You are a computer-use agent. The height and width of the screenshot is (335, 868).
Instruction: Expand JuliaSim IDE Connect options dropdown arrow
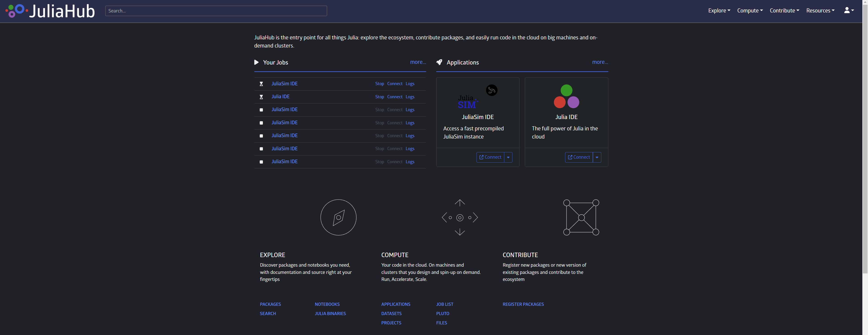508,157
